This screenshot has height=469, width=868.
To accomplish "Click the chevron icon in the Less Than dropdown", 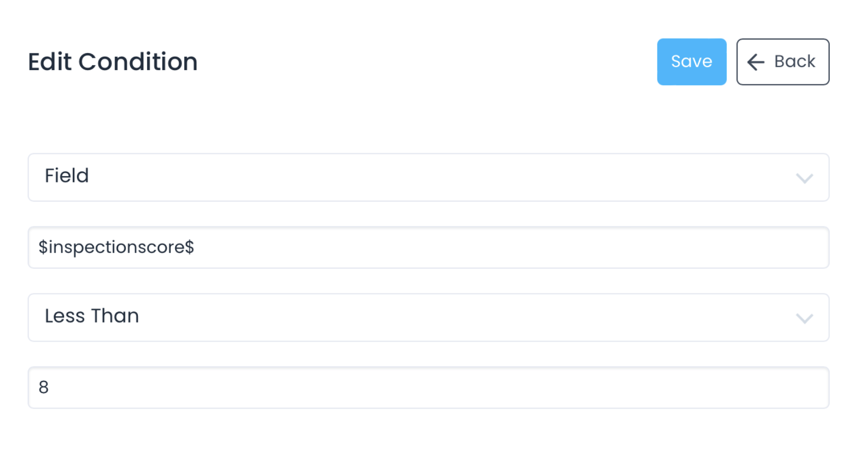I will point(804,318).
